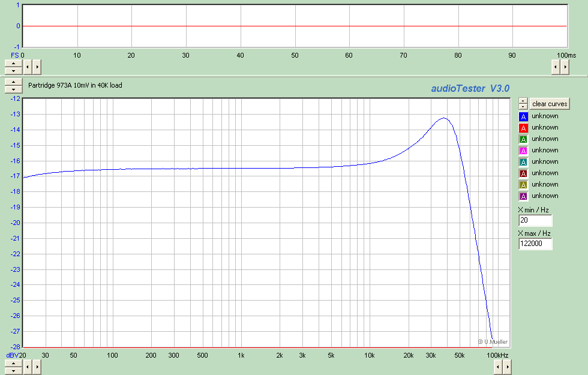Click left arrow under 20 Hz axis start

[x=28, y=367]
